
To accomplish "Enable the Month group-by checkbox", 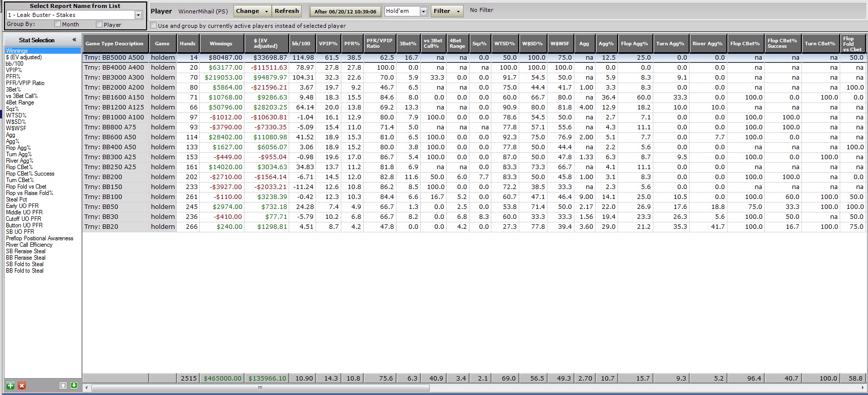I will [58, 24].
